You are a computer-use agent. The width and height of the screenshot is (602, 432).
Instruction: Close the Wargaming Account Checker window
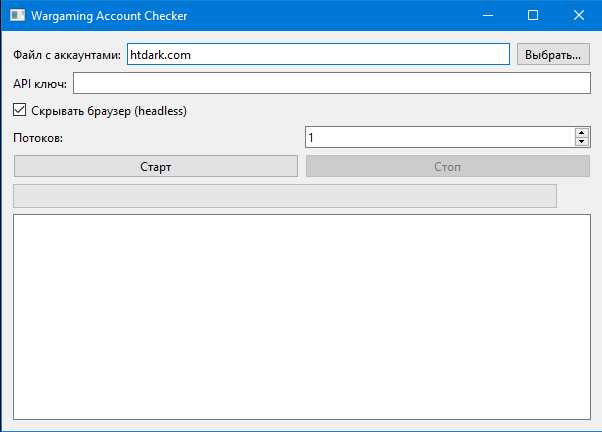(x=579, y=15)
